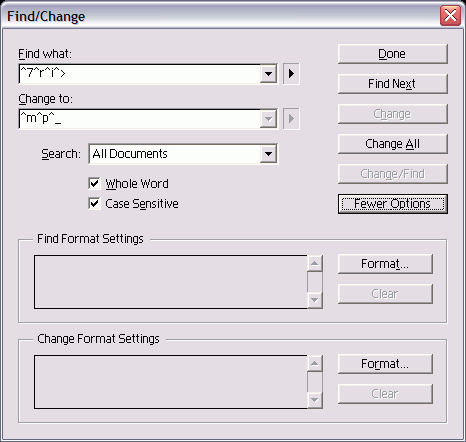466x442 pixels.
Task: Click inside the Find Format Settings list box
Action: coord(171,282)
